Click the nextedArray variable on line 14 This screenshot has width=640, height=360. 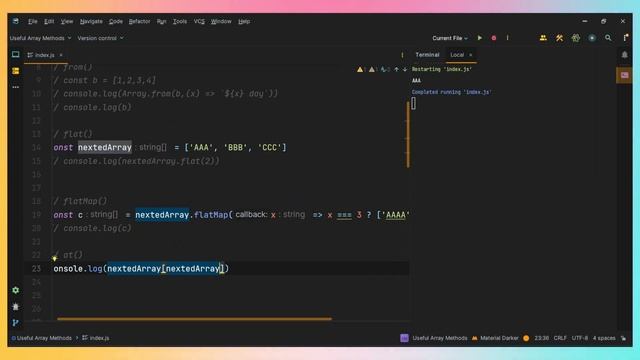105,147
